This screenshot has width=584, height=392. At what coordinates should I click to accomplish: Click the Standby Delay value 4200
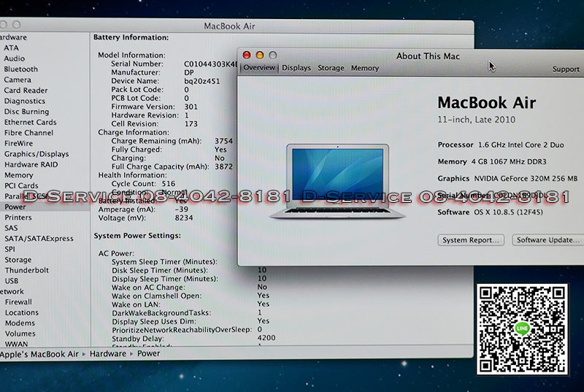266,338
